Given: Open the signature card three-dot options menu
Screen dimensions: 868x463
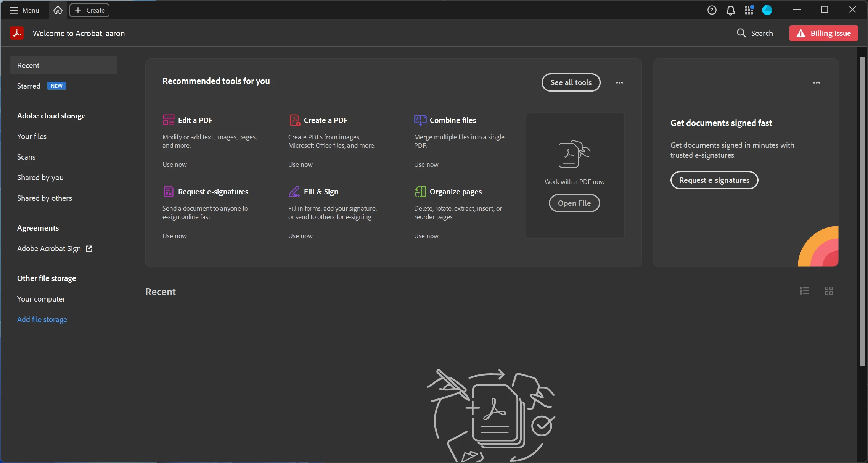Looking at the screenshot, I should tap(817, 82).
